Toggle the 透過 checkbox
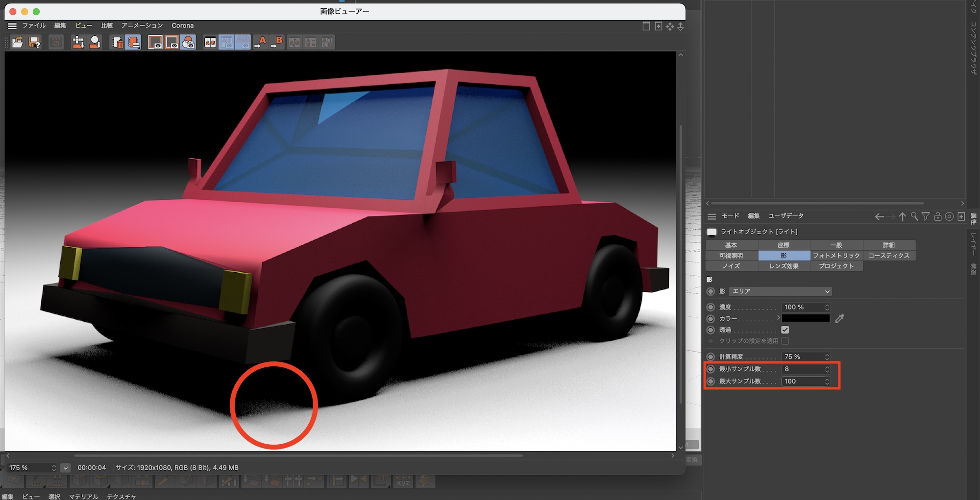 click(785, 330)
